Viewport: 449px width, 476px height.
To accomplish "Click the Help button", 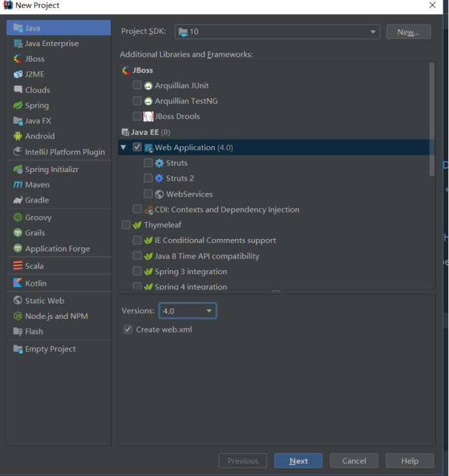I will point(409,461).
